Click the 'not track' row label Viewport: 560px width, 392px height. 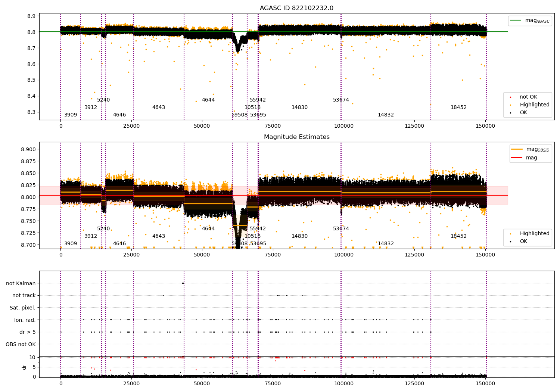click(x=24, y=295)
